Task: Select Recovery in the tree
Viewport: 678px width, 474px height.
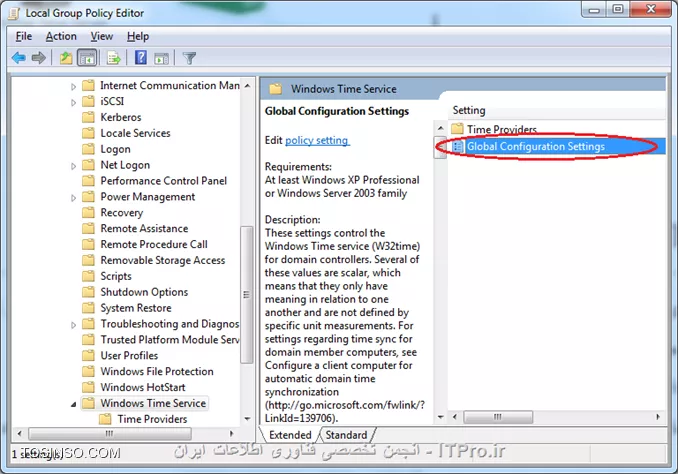Action: point(122,213)
